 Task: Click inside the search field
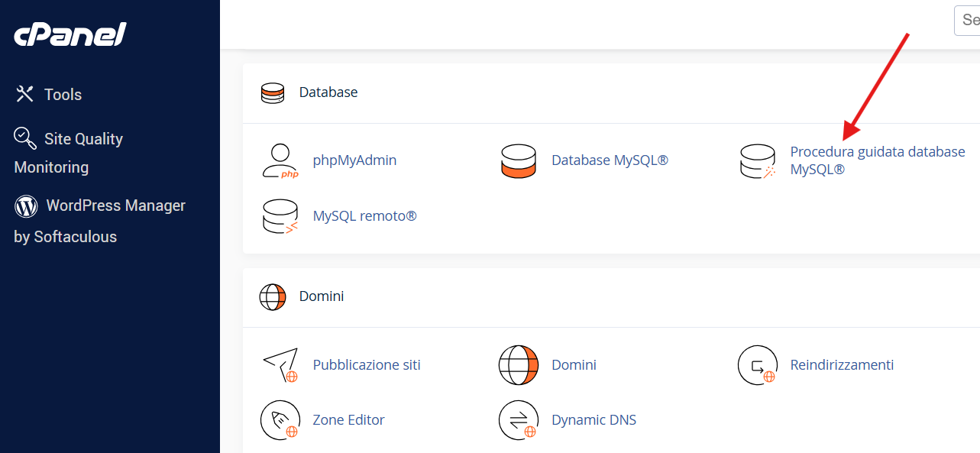click(x=967, y=21)
